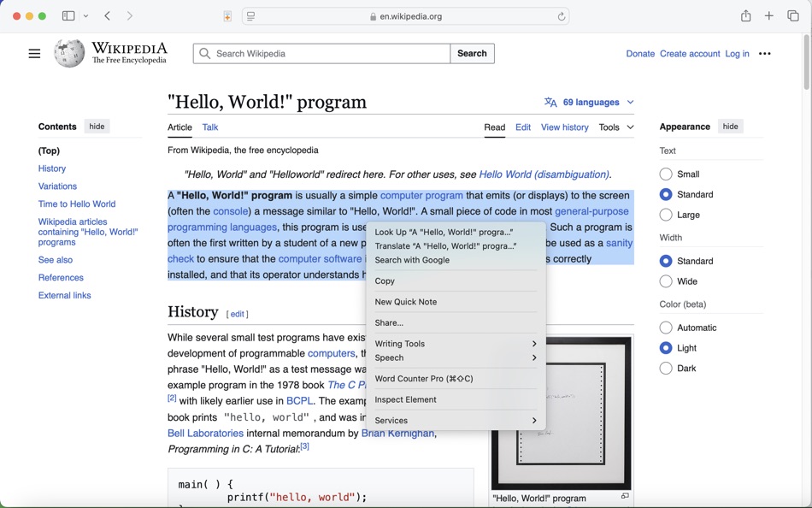Click the Create account link

690,53
